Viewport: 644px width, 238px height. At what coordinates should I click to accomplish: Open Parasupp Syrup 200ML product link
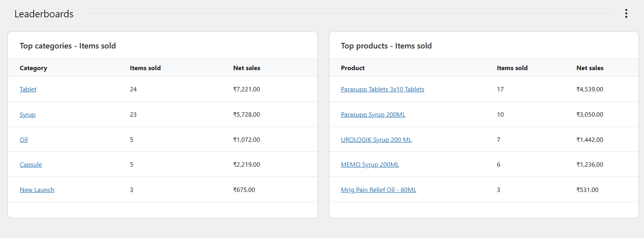tap(373, 115)
